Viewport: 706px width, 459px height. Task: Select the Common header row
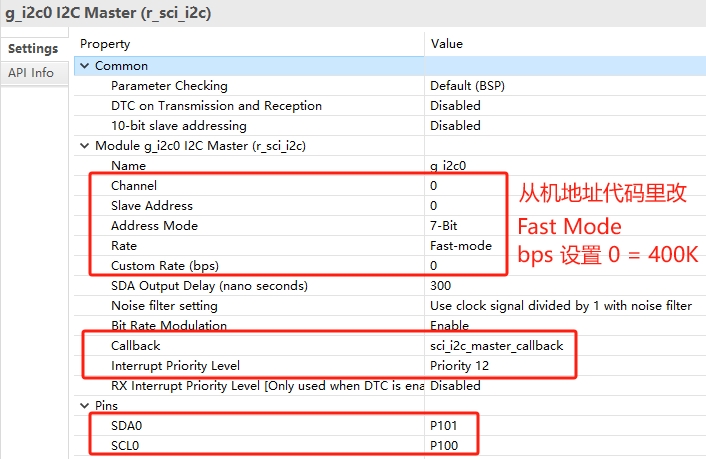(x=390, y=66)
